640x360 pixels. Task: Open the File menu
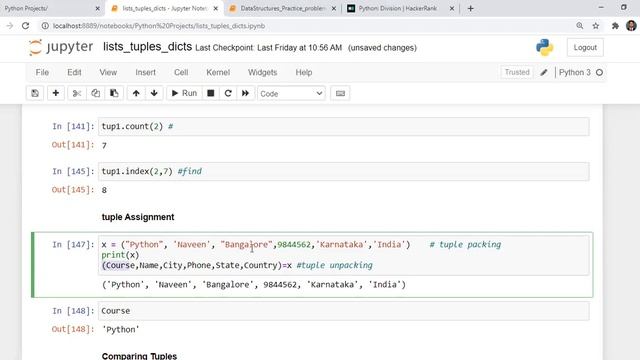point(42,72)
